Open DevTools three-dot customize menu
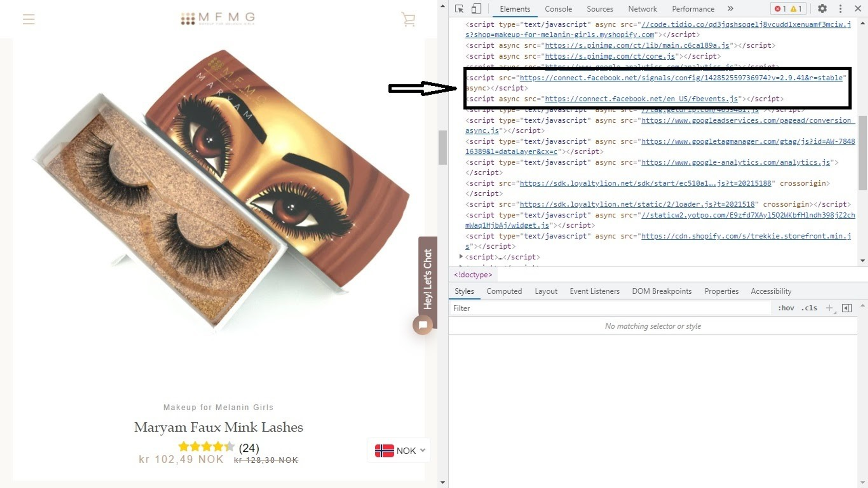Screen dimensions: 868x488 click(840, 9)
